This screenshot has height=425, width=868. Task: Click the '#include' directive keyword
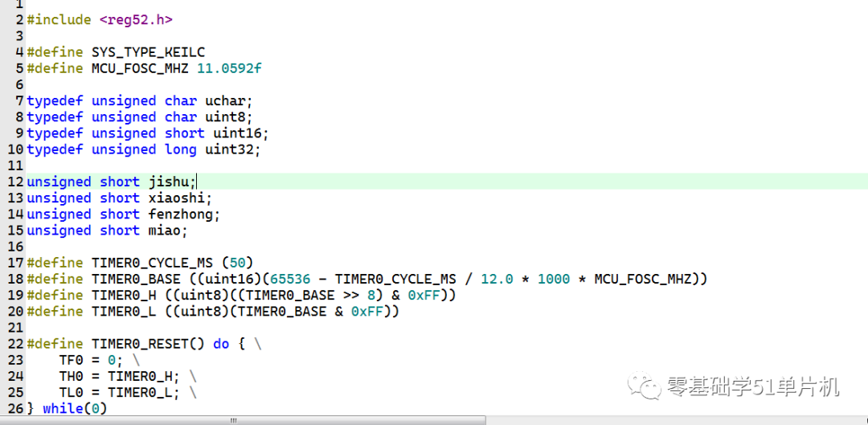point(59,20)
